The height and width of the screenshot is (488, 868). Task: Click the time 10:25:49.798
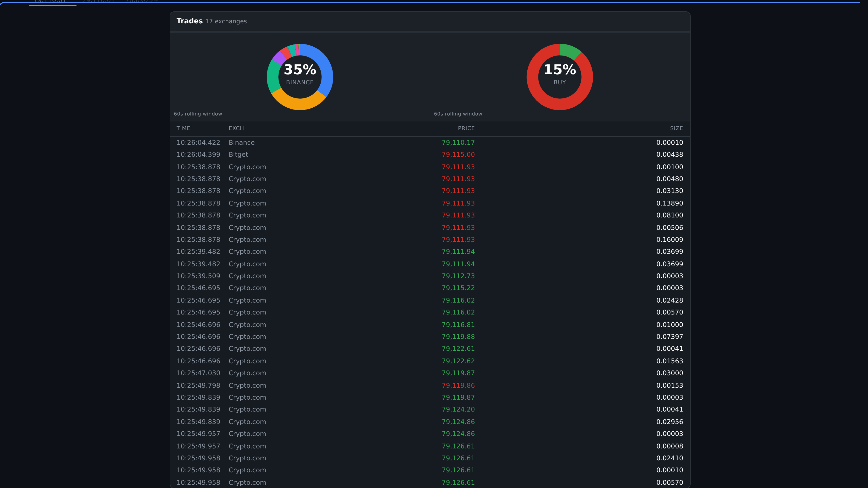(198, 386)
